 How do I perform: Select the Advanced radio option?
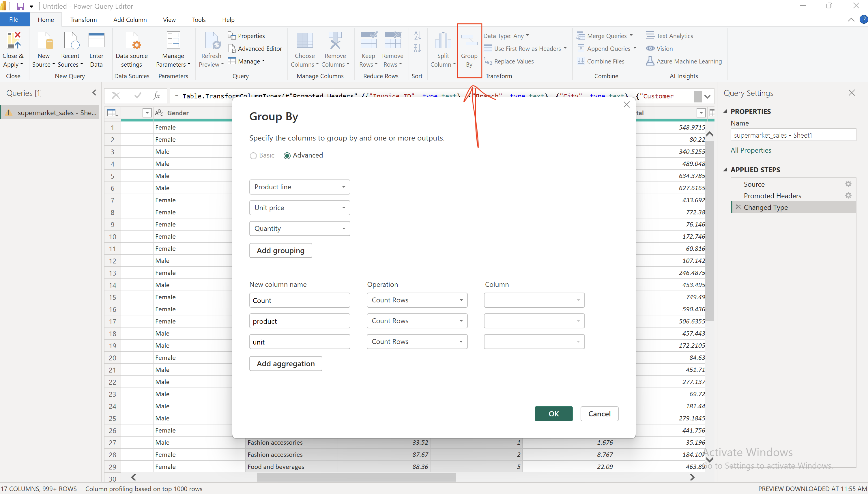[287, 156]
